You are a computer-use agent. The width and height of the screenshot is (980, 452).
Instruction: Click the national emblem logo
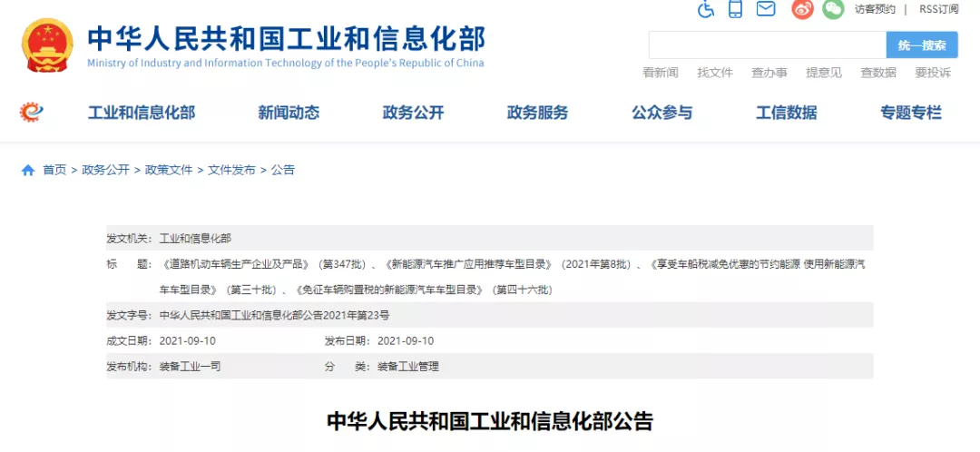pos(47,45)
